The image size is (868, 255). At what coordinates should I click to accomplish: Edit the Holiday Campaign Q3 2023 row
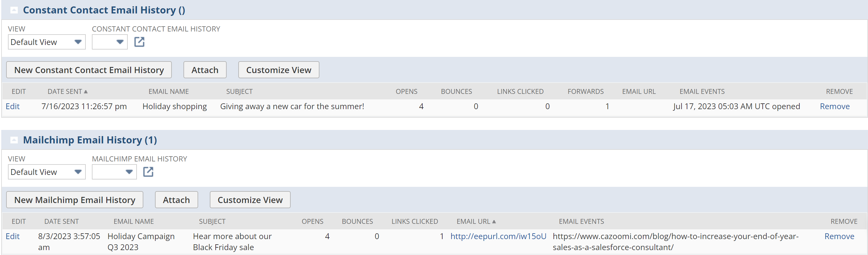click(x=13, y=236)
